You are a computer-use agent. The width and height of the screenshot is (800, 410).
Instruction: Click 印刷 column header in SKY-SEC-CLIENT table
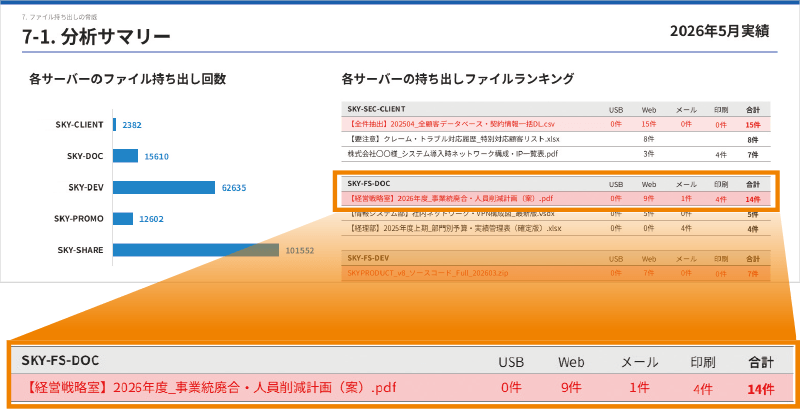(x=721, y=110)
